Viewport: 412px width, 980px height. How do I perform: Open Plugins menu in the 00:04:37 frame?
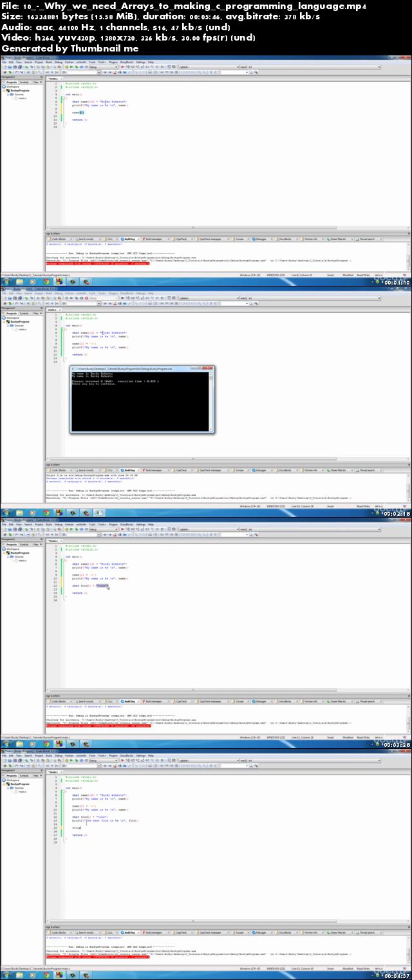(113, 755)
